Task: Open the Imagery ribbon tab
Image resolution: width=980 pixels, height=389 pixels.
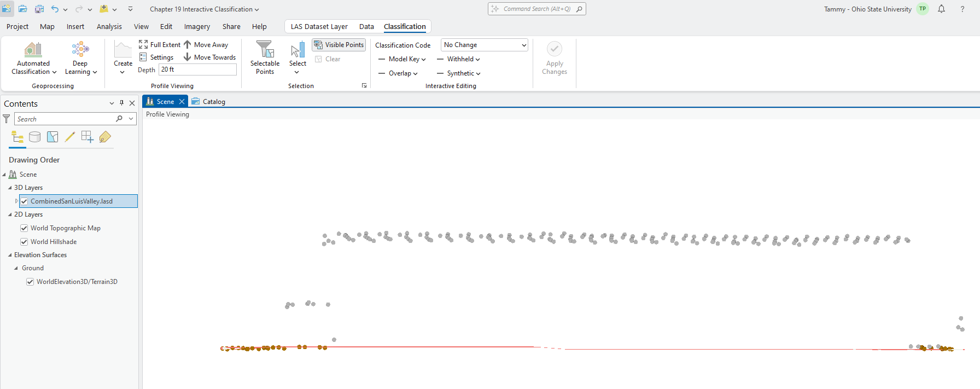Action: coord(197,26)
